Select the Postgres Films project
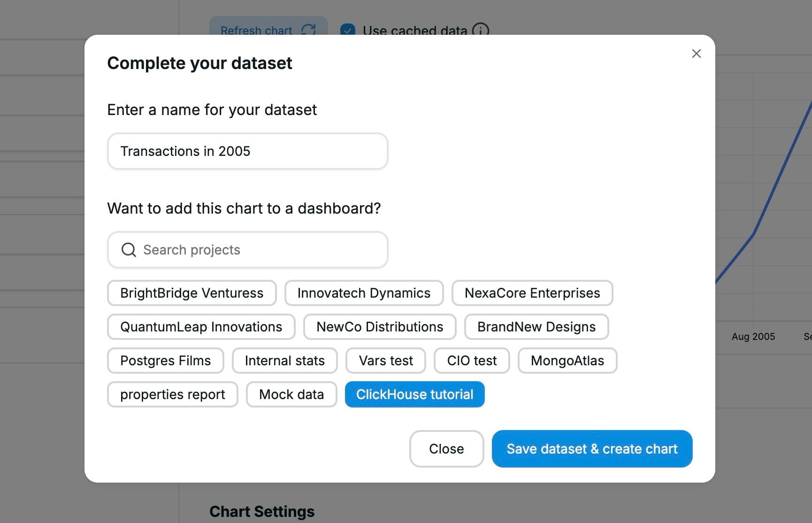Screen dimensions: 812x523 coord(165,361)
